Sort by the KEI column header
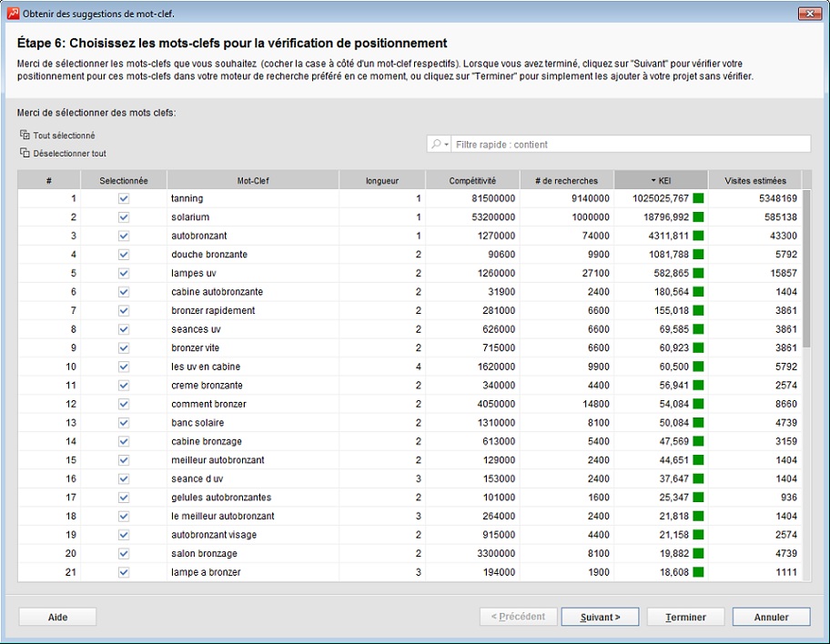This screenshot has width=830, height=644. pos(662,181)
